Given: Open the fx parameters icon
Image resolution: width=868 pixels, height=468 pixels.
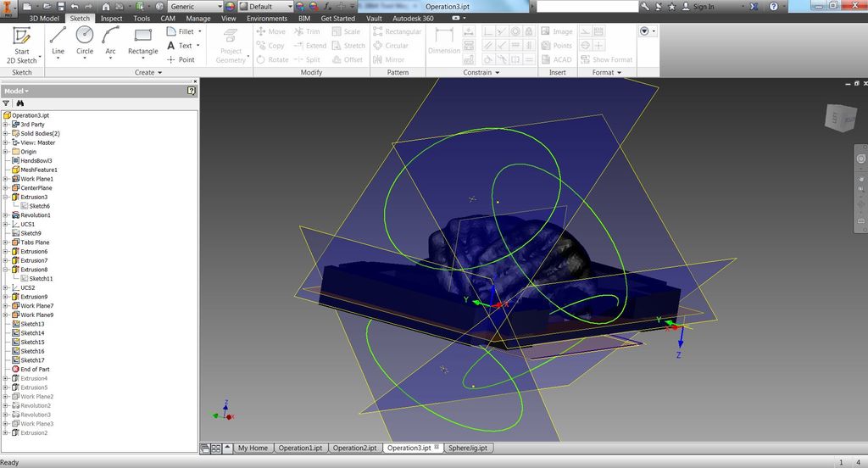Looking at the screenshot, I should coord(328,7).
